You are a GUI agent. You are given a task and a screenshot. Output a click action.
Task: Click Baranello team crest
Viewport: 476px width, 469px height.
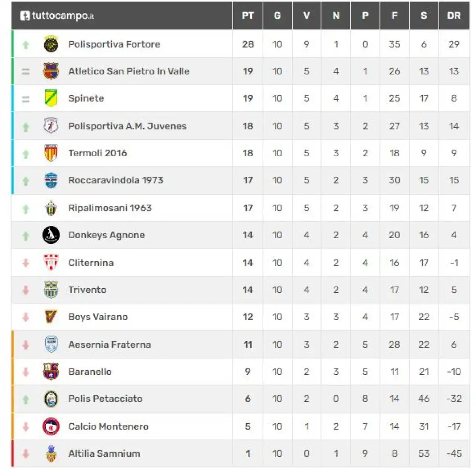click(51, 371)
